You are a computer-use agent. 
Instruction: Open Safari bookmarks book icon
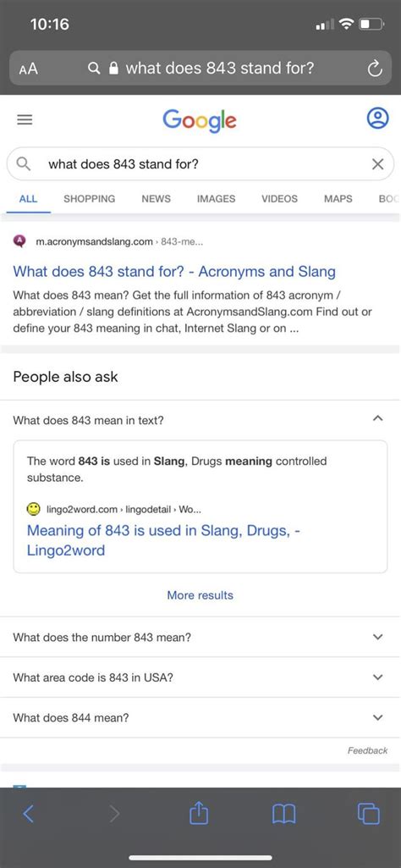283,814
